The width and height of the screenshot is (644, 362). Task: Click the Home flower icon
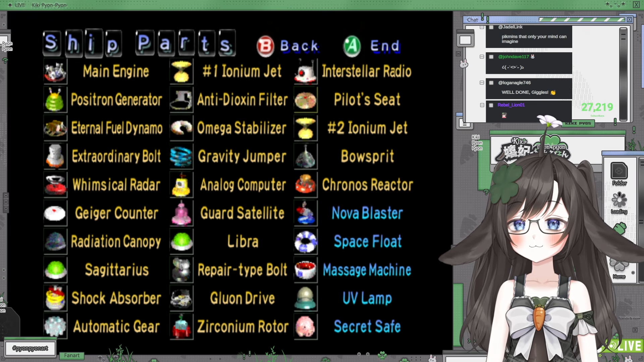(x=619, y=265)
